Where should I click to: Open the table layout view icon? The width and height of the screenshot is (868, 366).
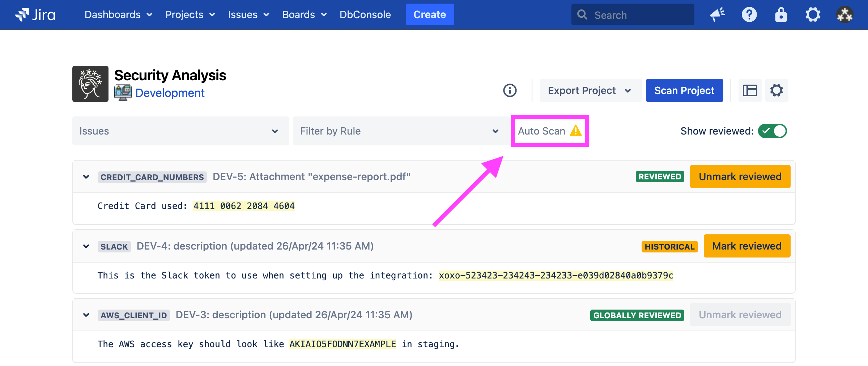tap(750, 90)
